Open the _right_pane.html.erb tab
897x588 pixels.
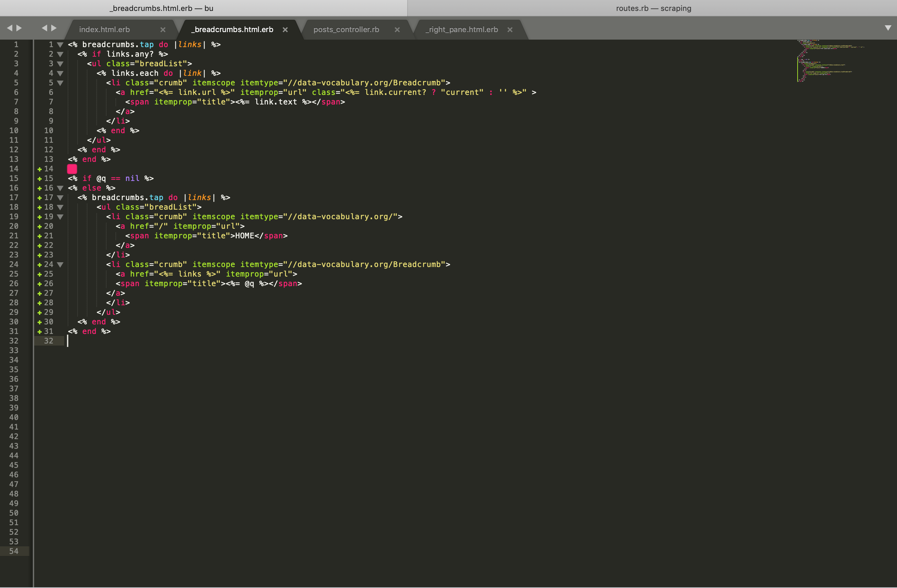point(461,30)
